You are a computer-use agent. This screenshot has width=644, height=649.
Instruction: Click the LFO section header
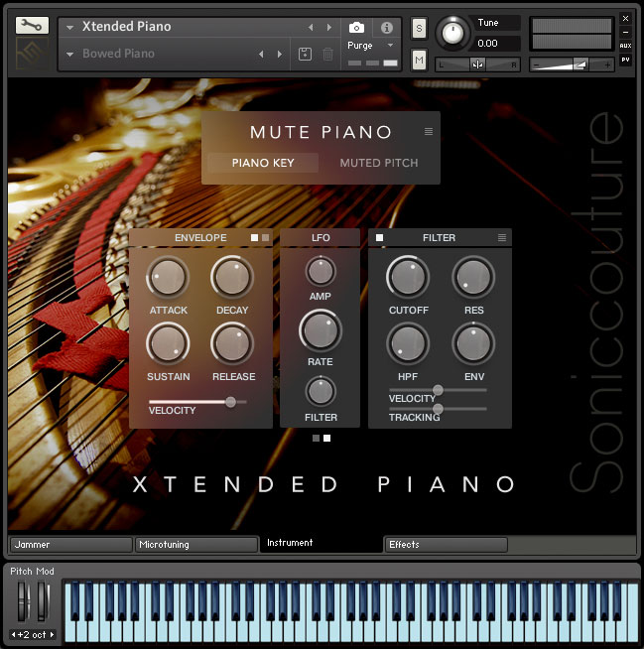(x=321, y=237)
